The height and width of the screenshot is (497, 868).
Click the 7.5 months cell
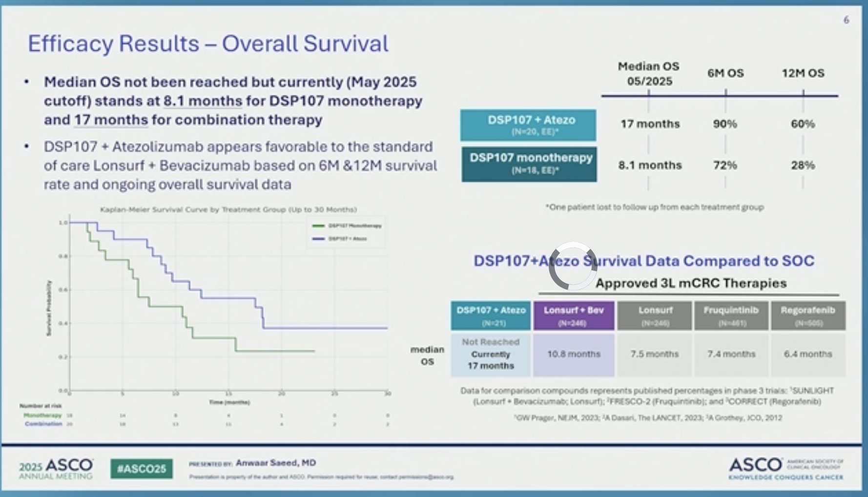[655, 354]
